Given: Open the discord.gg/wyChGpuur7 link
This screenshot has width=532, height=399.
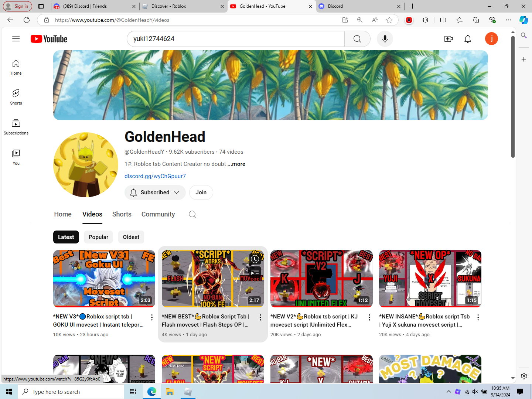Looking at the screenshot, I should click(x=155, y=176).
